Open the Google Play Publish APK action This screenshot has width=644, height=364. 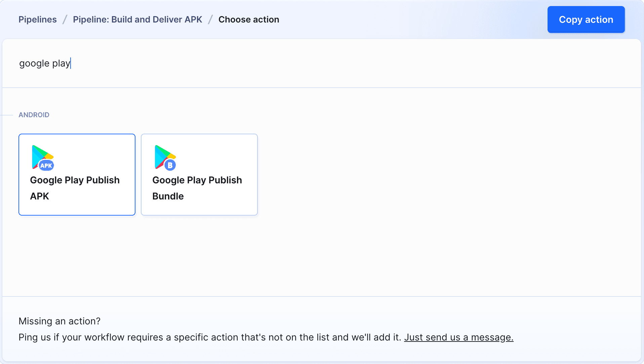[x=77, y=175]
